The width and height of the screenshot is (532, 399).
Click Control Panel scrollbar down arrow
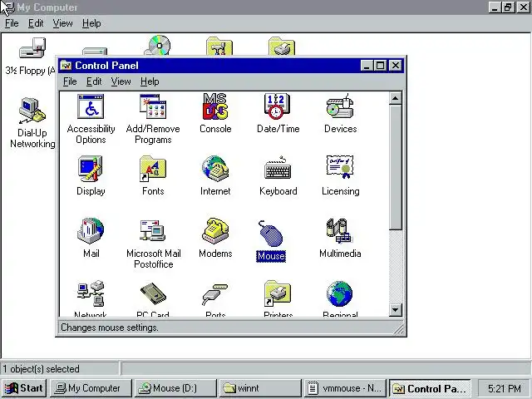point(396,310)
